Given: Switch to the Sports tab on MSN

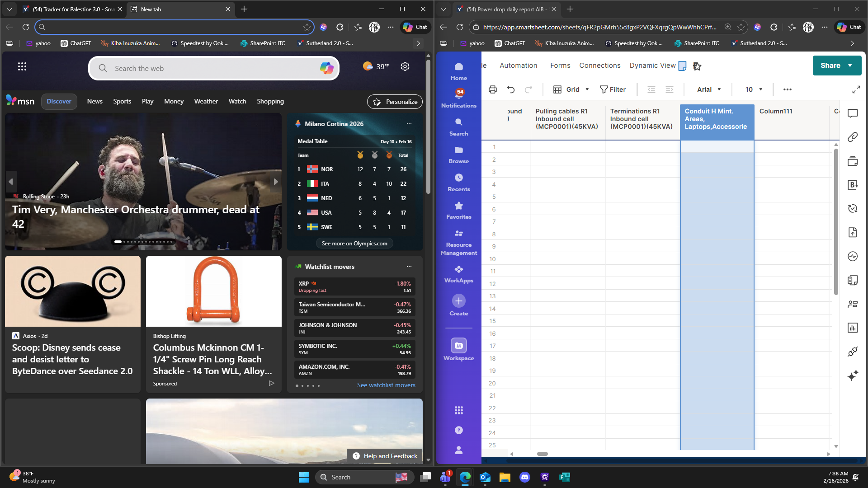Looking at the screenshot, I should [122, 101].
